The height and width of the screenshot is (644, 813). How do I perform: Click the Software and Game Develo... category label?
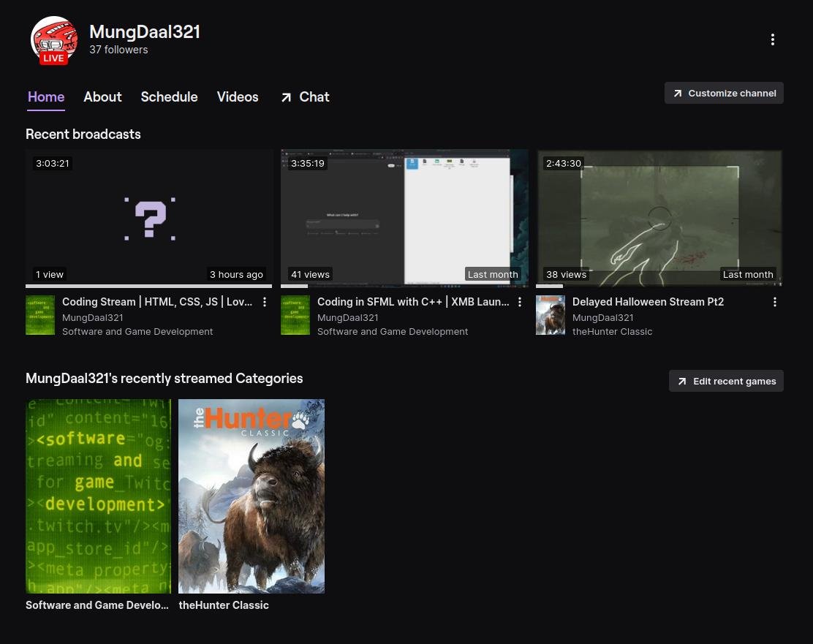tap(97, 605)
